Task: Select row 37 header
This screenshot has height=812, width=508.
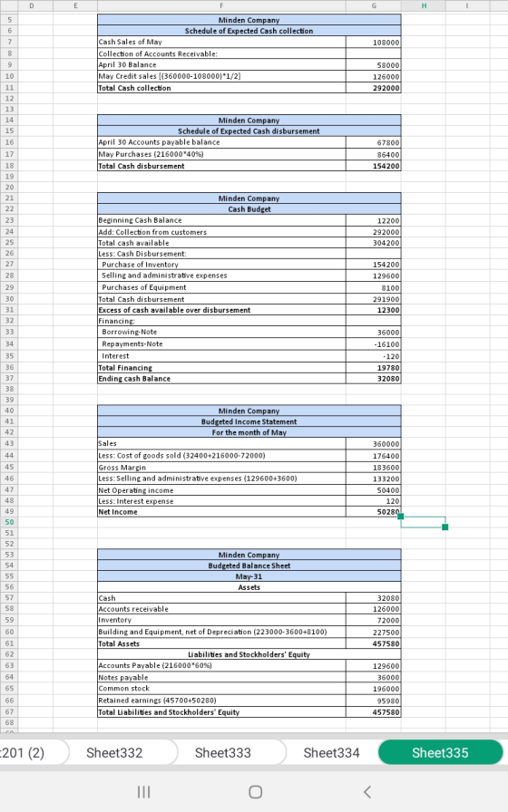Action: (9, 378)
